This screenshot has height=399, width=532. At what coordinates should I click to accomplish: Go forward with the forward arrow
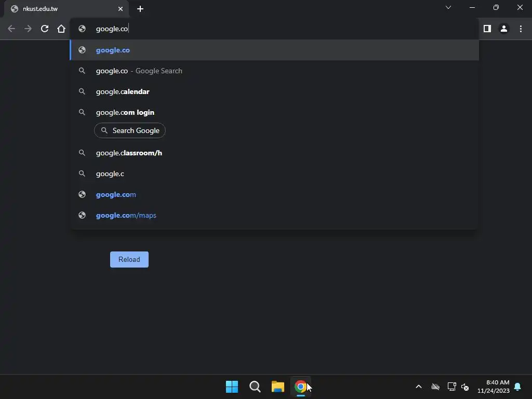pos(28,29)
